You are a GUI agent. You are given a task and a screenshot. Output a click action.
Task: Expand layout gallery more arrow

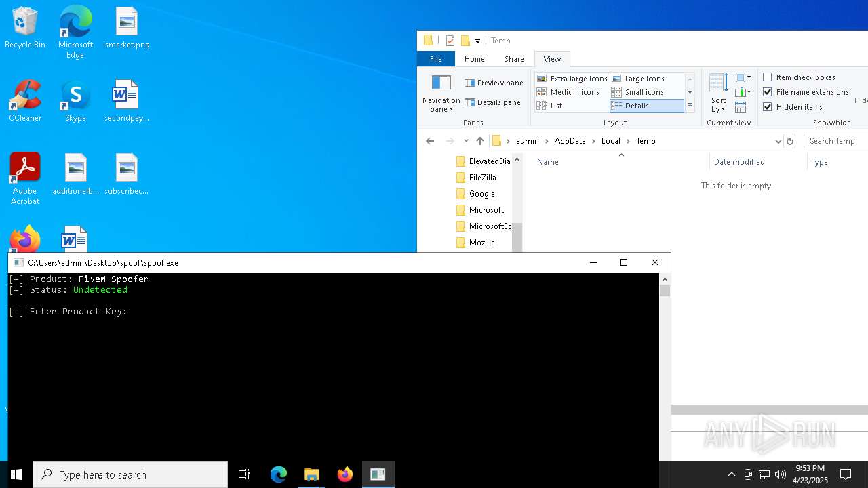(x=690, y=106)
